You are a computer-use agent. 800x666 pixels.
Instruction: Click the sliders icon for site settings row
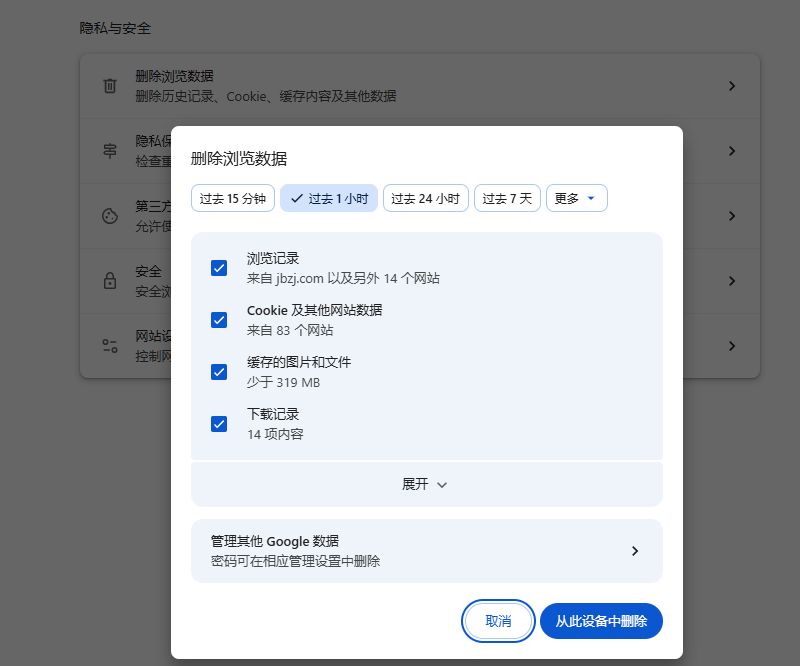(110, 346)
